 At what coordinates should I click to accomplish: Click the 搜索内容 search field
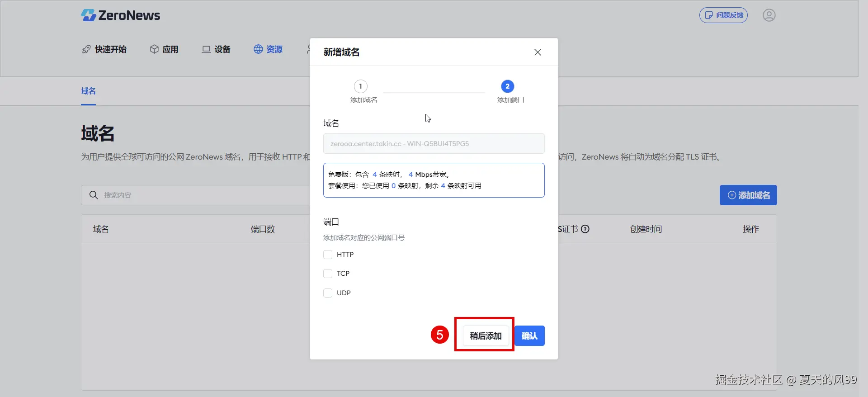click(x=195, y=195)
